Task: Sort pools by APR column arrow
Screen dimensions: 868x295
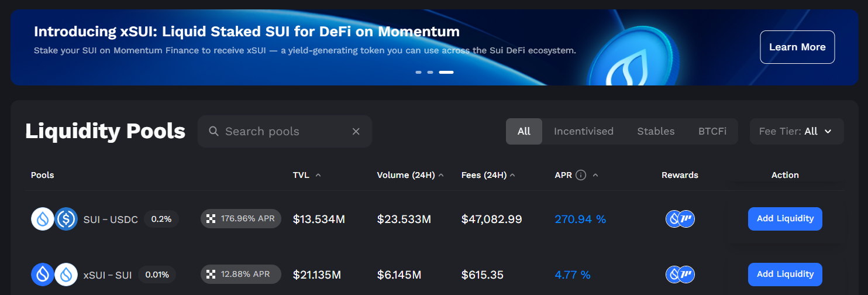Action: tap(595, 175)
